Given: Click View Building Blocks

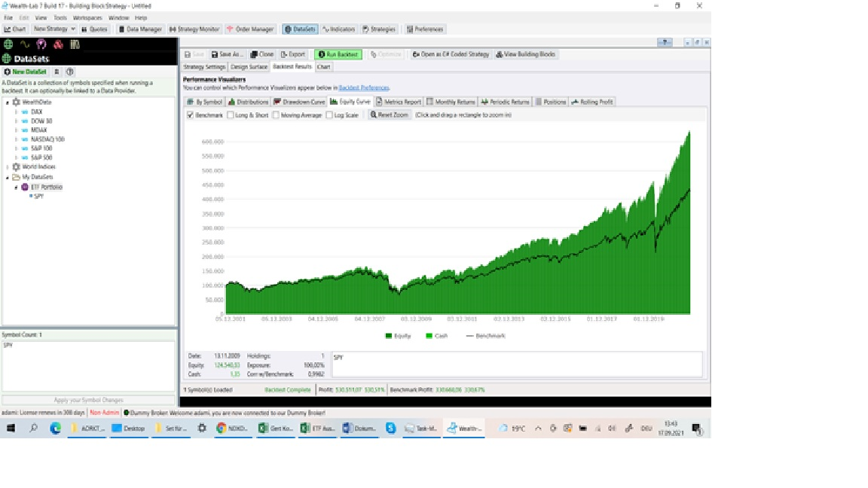Looking at the screenshot, I should [x=527, y=54].
